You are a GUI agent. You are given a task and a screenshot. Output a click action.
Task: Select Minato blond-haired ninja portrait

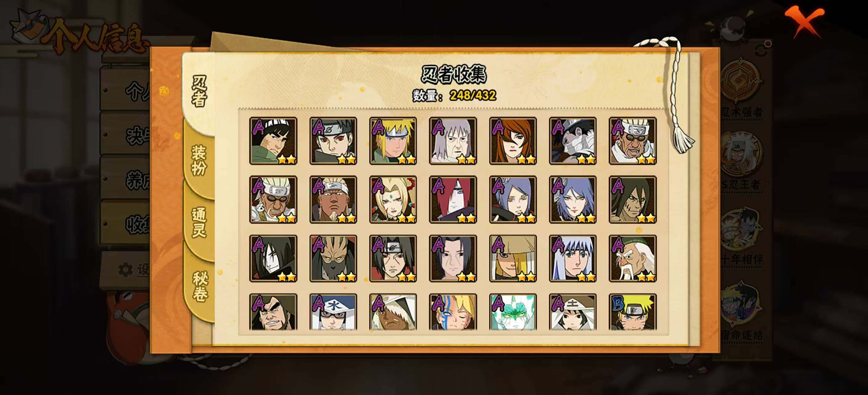click(393, 141)
